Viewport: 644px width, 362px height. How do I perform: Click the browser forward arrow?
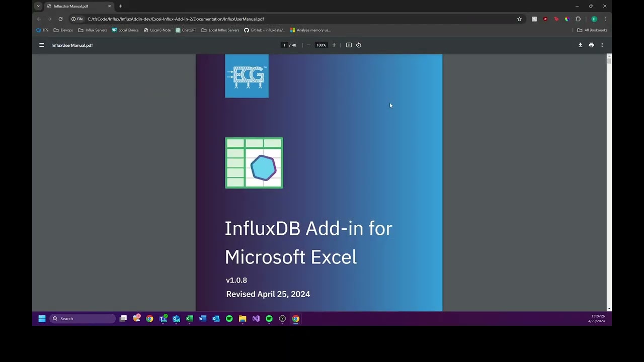point(49,19)
